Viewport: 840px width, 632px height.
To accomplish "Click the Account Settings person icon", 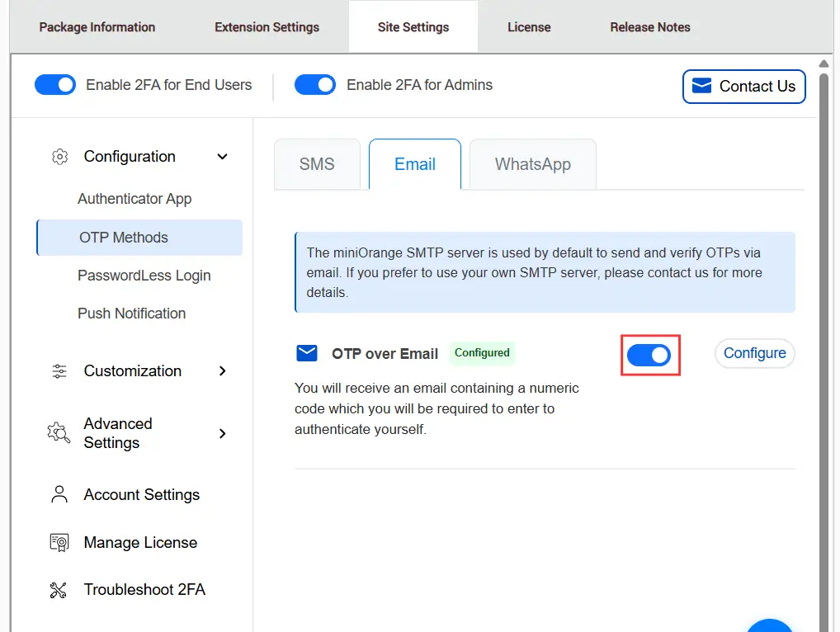I will click(x=59, y=493).
